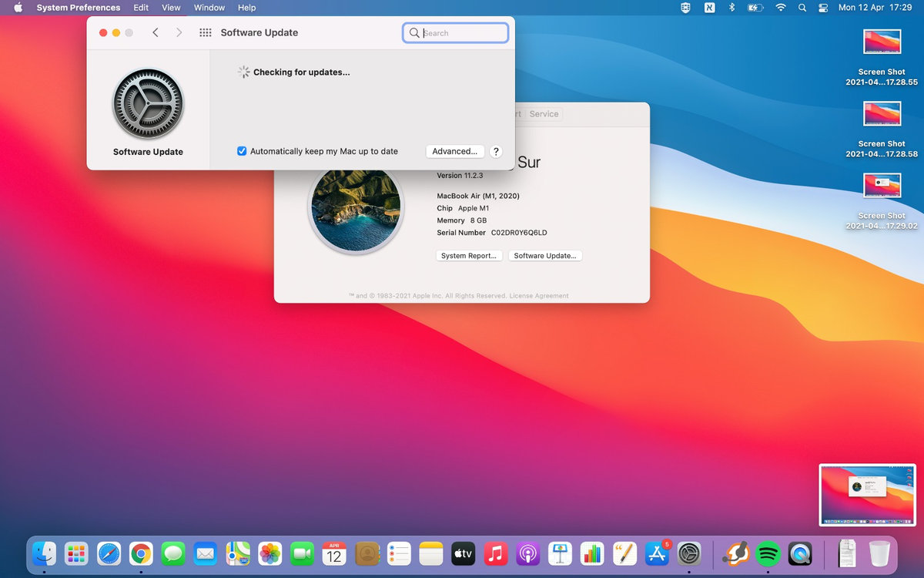Focus the Search field in Software Update

[455, 32]
